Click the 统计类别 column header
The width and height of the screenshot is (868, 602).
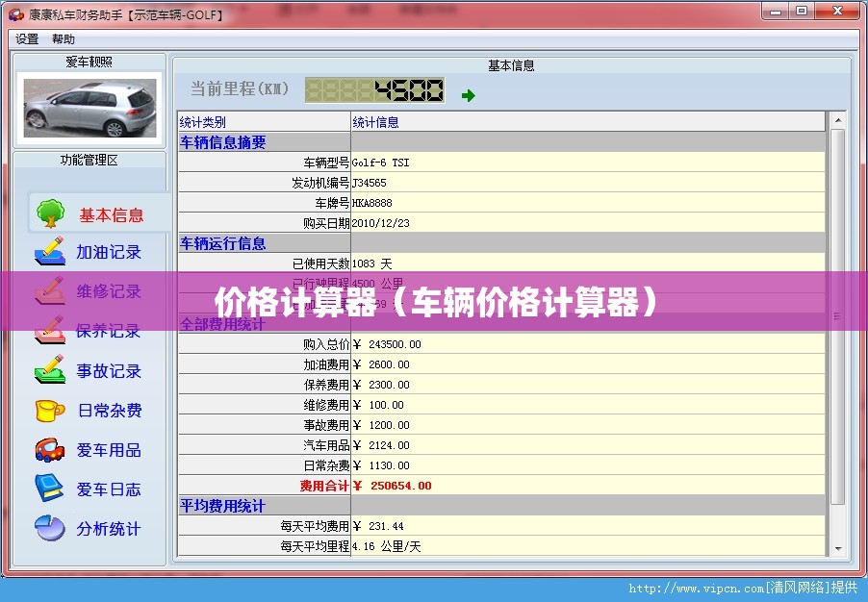[265, 122]
